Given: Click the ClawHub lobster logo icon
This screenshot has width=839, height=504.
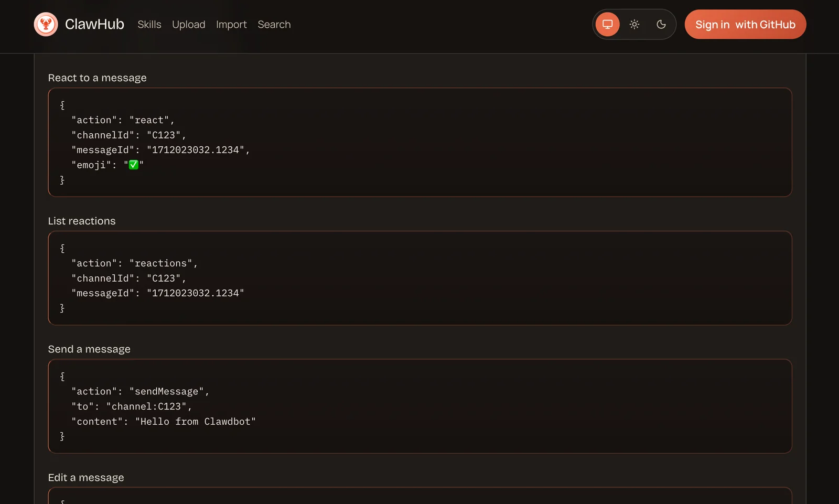Looking at the screenshot, I should 46,24.
